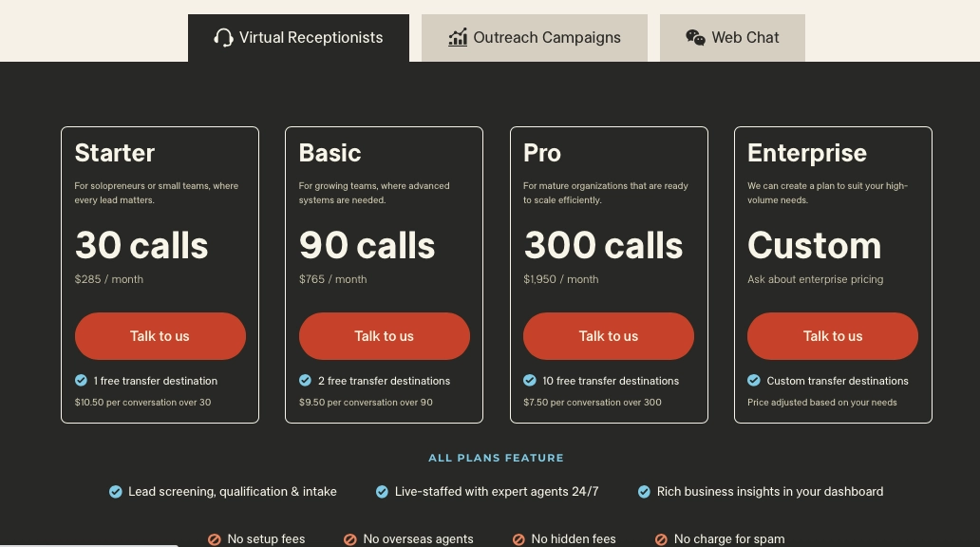Screen dimensions: 980x547
Task: Click checkmark beside Custom transfer destinations
Action: tap(754, 380)
